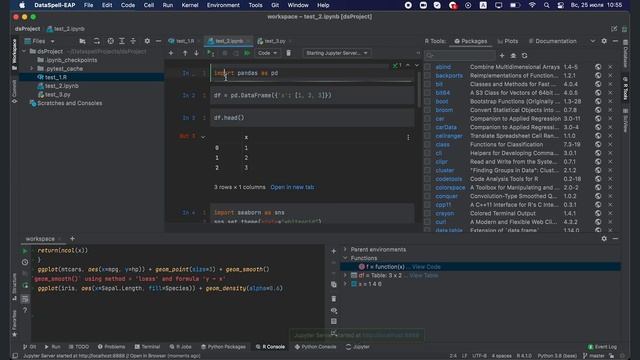The image size is (640, 360).
Task: Click the git branch master in status bar
Action: point(594,356)
